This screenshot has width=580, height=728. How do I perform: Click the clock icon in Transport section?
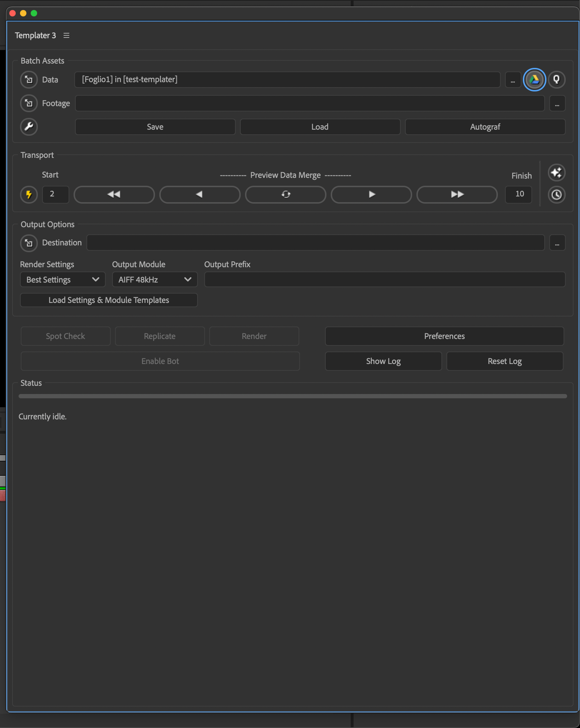click(556, 195)
